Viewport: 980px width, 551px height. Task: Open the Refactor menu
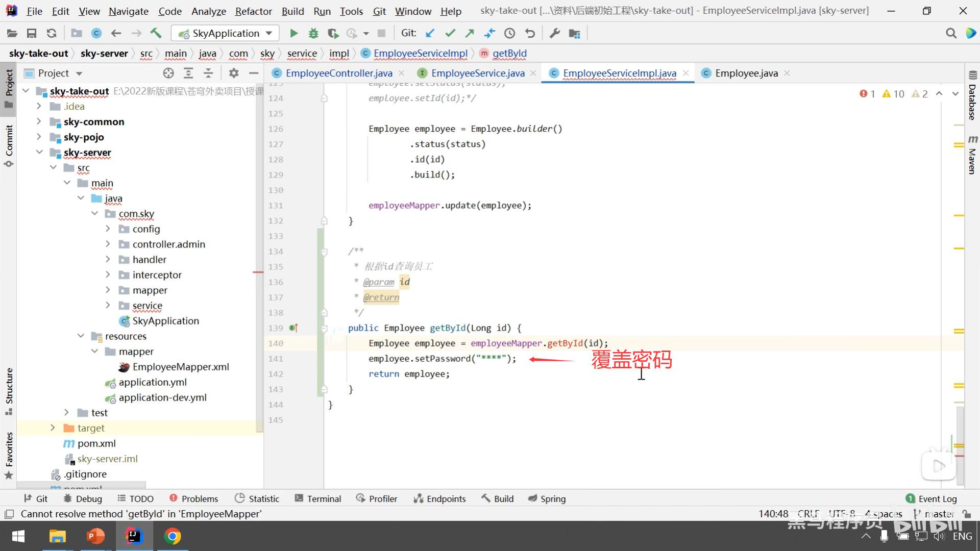[x=253, y=11]
